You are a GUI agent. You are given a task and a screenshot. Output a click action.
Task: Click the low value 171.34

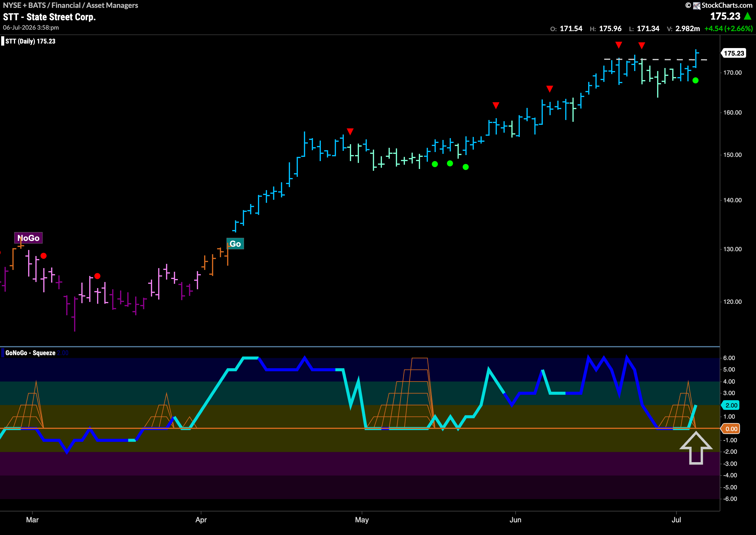pyautogui.click(x=648, y=29)
